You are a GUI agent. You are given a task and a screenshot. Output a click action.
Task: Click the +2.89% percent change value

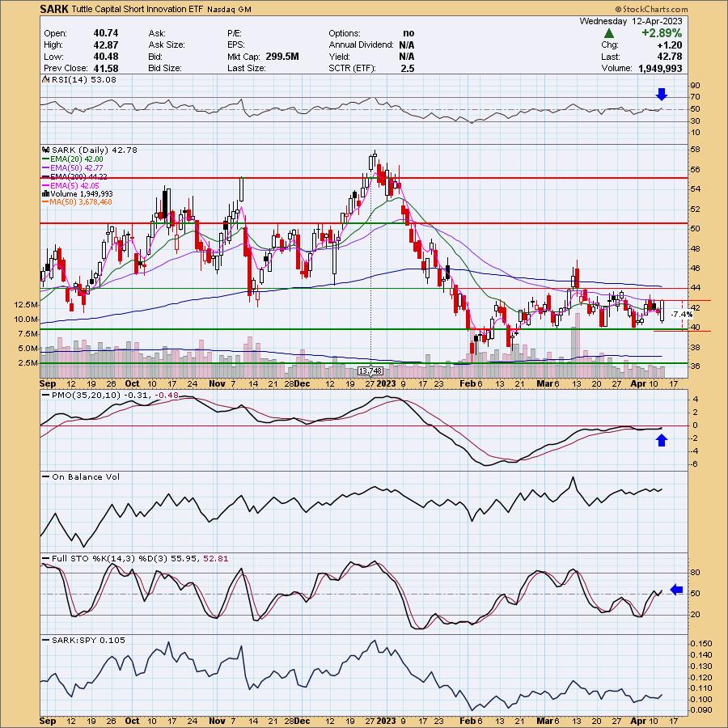pos(662,33)
